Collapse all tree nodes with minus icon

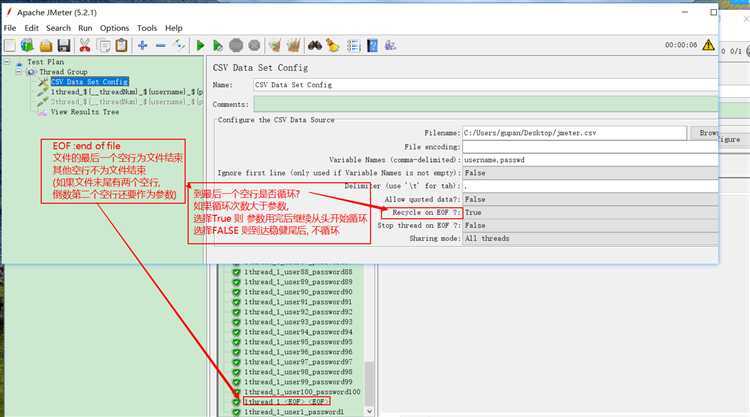161,45
